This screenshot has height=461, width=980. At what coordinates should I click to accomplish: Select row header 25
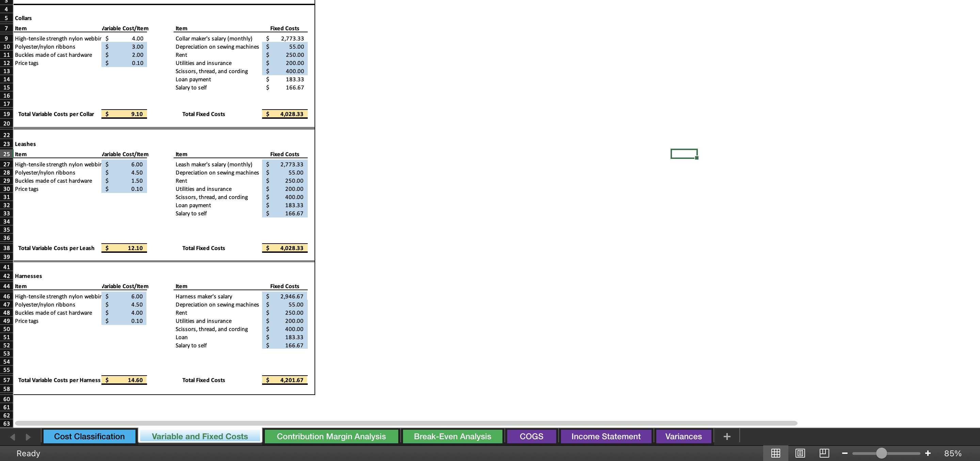pos(6,154)
